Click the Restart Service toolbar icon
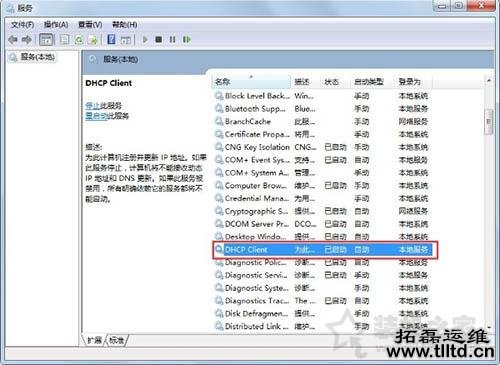Viewport: 500px width, 365px height. click(x=187, y=40)
